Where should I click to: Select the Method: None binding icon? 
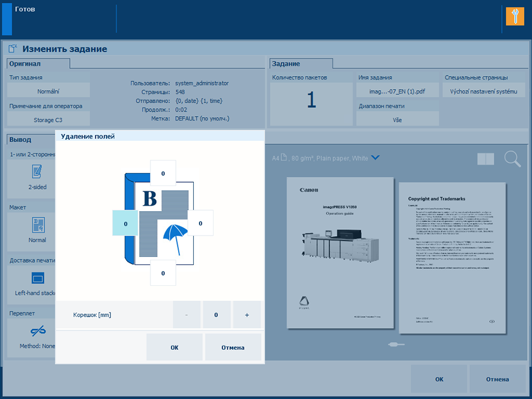(38, 330)
